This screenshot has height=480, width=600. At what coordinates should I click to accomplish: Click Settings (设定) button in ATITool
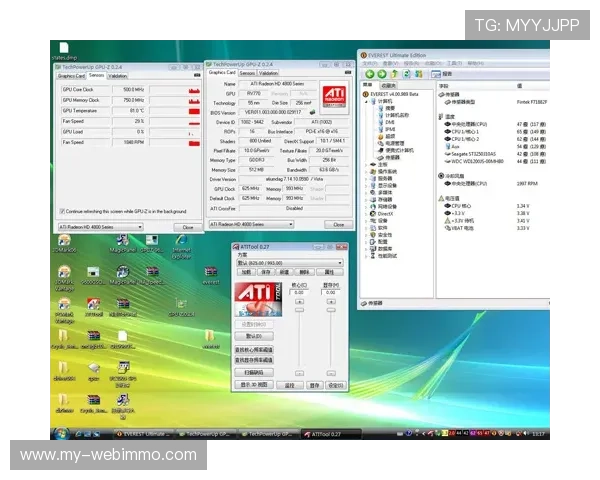click(x=336, y=385)
